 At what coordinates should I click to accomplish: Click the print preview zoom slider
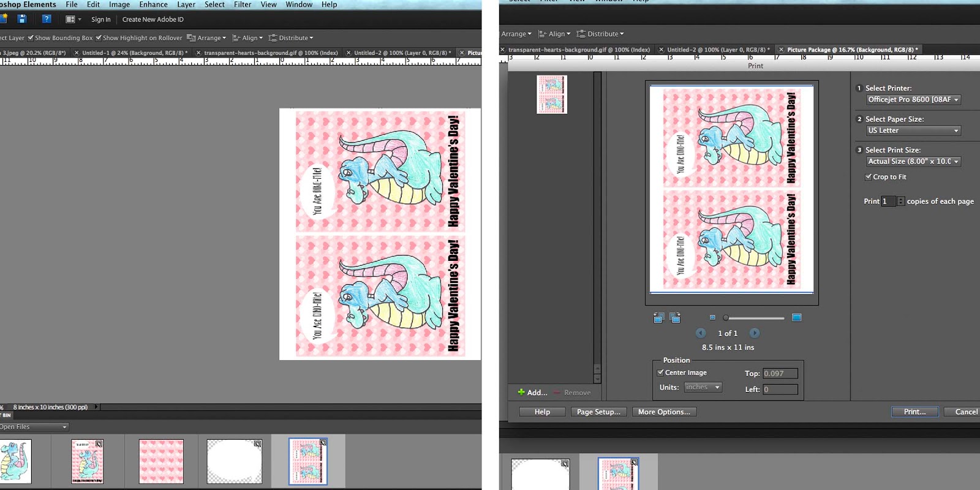[x=754, y=318]
